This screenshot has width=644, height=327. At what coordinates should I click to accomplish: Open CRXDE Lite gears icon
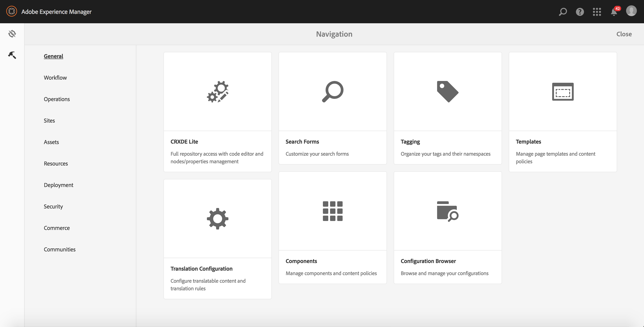pyautogui.click(x=217, y=91)
